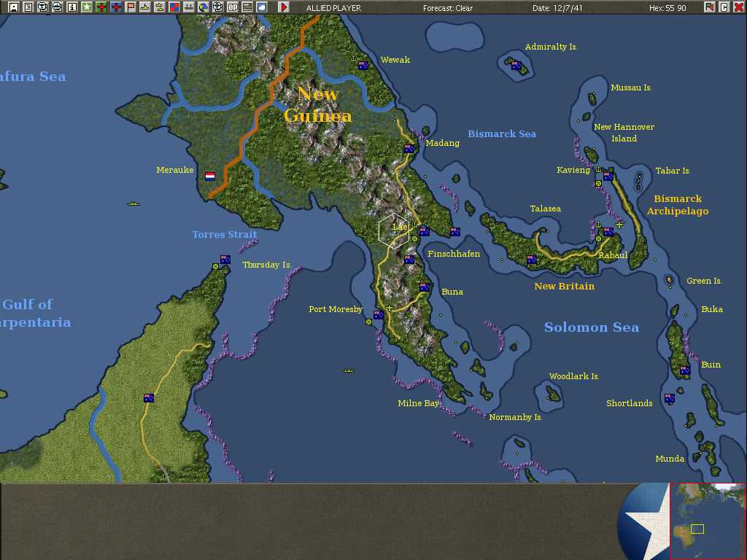This screenshot has height=560, width=747.
Task: Click the 'Forecast: Clear' text
Action: tap(448, 8)
